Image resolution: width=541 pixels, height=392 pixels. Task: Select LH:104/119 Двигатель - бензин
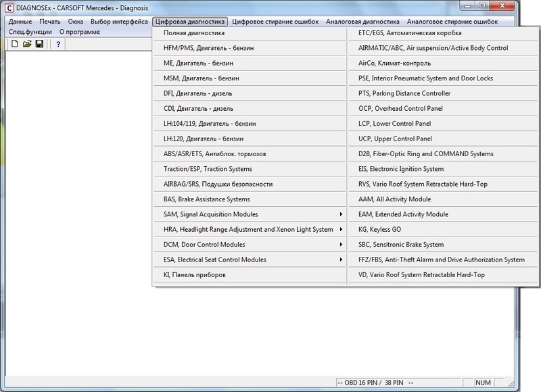pos(250,124)
